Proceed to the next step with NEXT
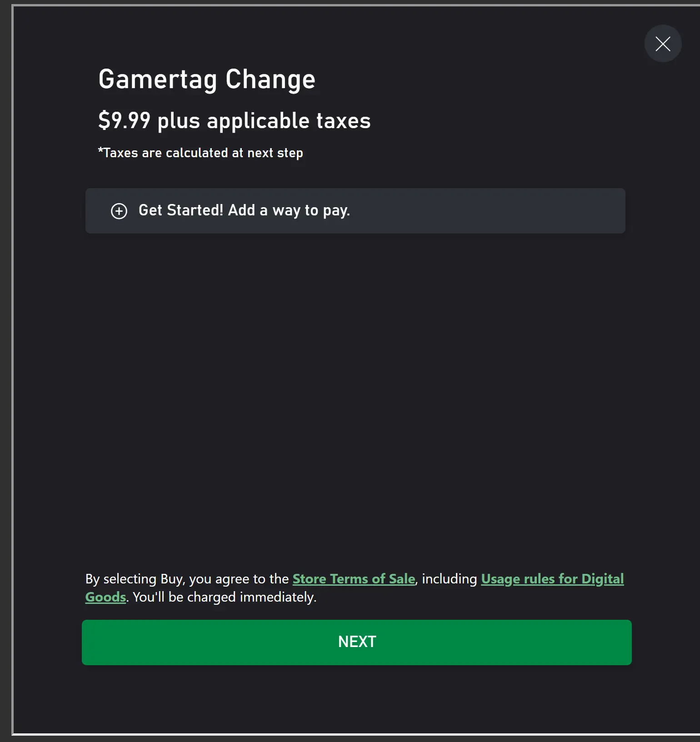 [357, 642]
